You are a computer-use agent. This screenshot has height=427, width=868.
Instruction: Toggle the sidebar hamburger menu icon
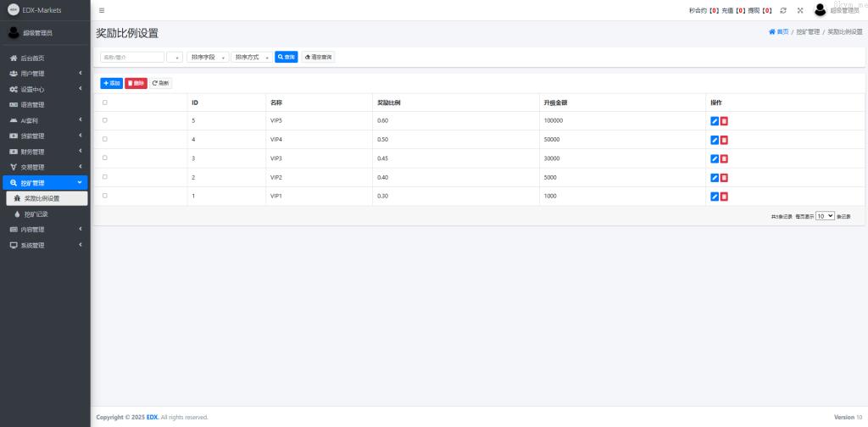click(x=102, y=10)
